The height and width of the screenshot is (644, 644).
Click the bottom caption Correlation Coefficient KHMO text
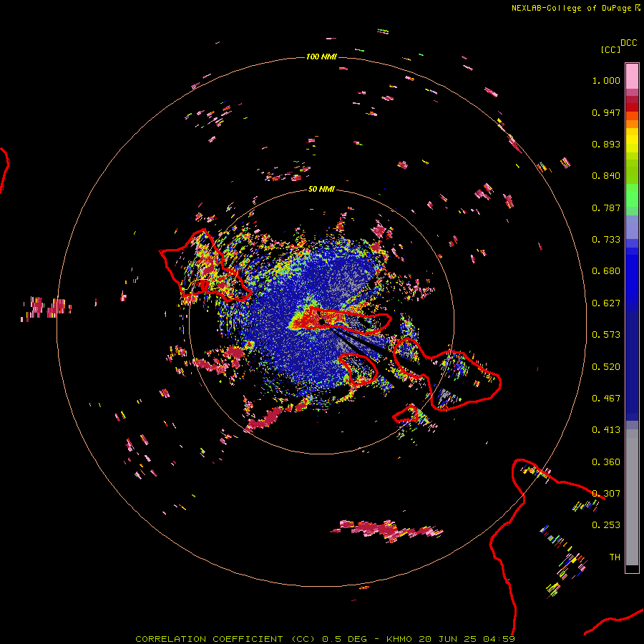coord(325,639)
